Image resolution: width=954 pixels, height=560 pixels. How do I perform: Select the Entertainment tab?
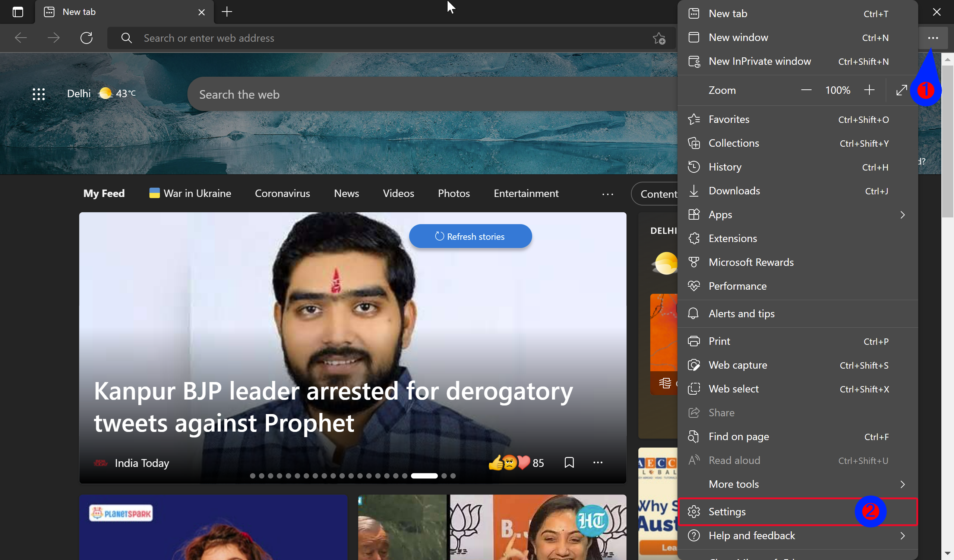526,193
